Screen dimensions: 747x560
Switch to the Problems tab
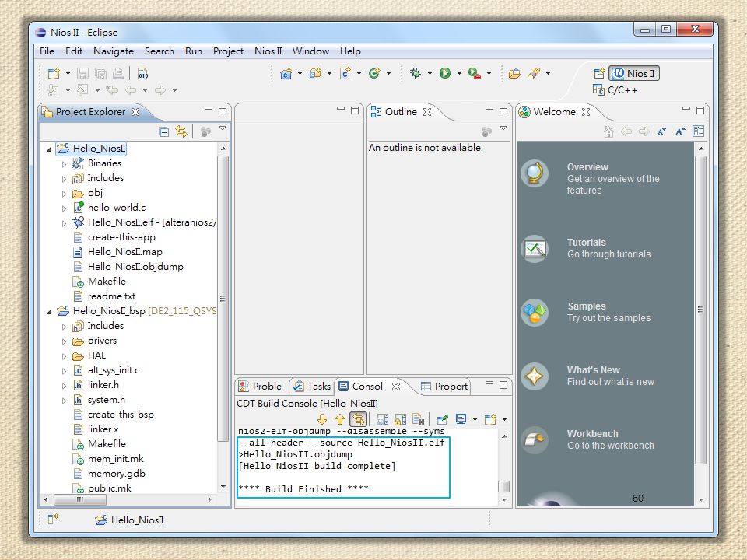[260, 387]
